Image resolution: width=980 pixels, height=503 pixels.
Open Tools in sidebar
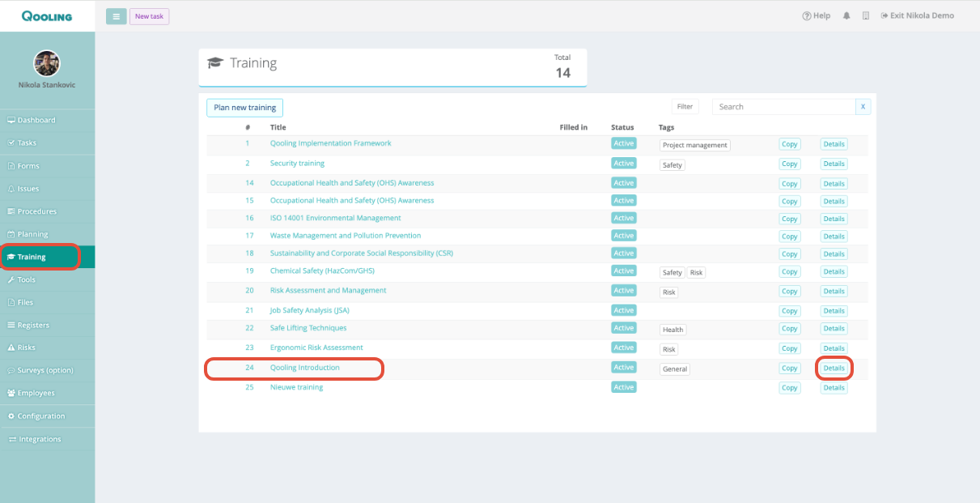[47, 279]
